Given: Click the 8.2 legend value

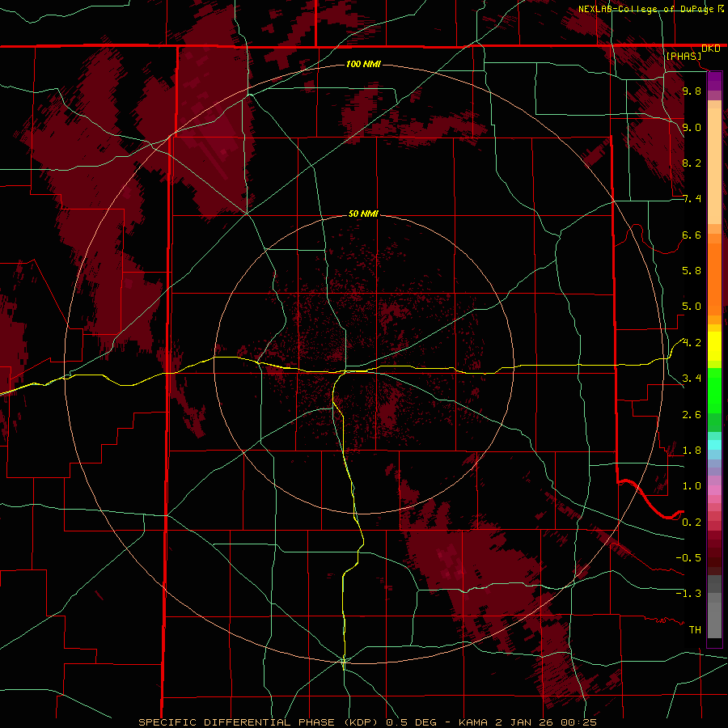Looking at the screenshot, I should click(x=692, y=163).
